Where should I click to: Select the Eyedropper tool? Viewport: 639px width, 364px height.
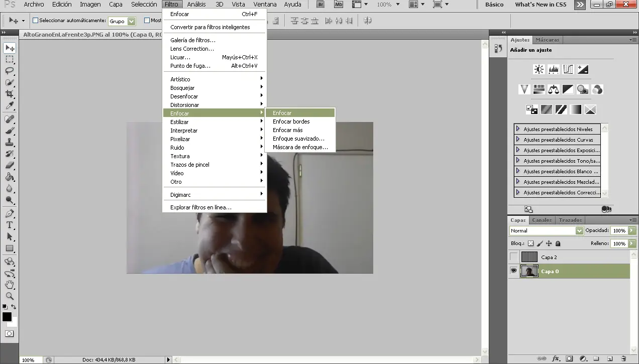tap(10, 105)
